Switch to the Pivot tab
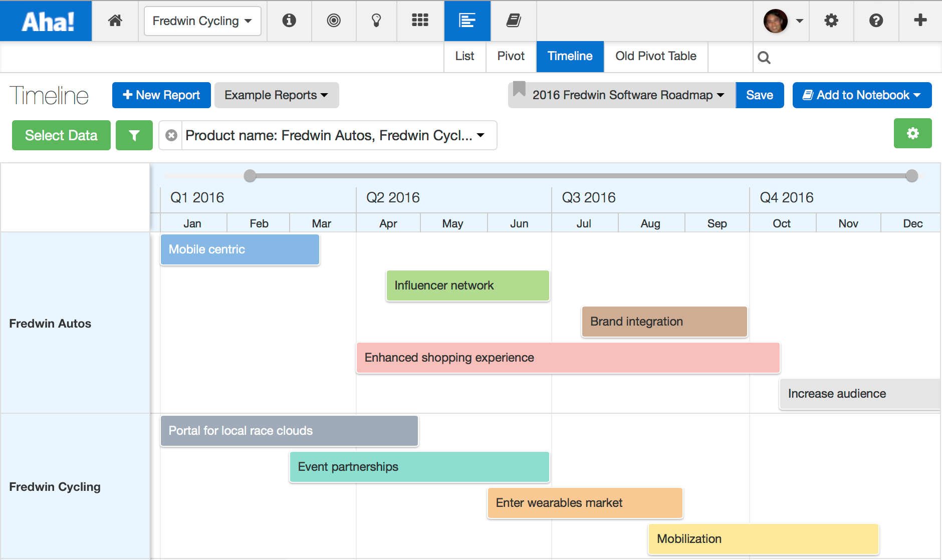Viewport: 942px width, 560px height. click(x=511, y=56)
